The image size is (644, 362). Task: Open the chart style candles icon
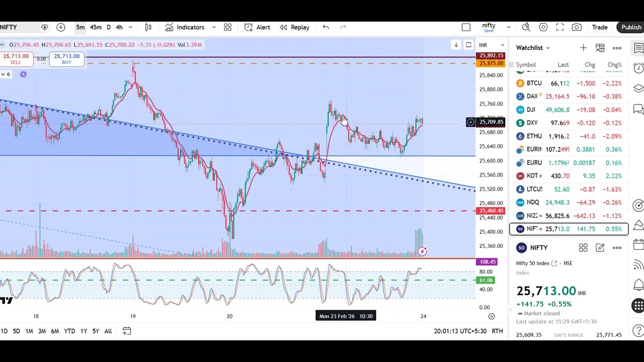click(x=148, y=27)
